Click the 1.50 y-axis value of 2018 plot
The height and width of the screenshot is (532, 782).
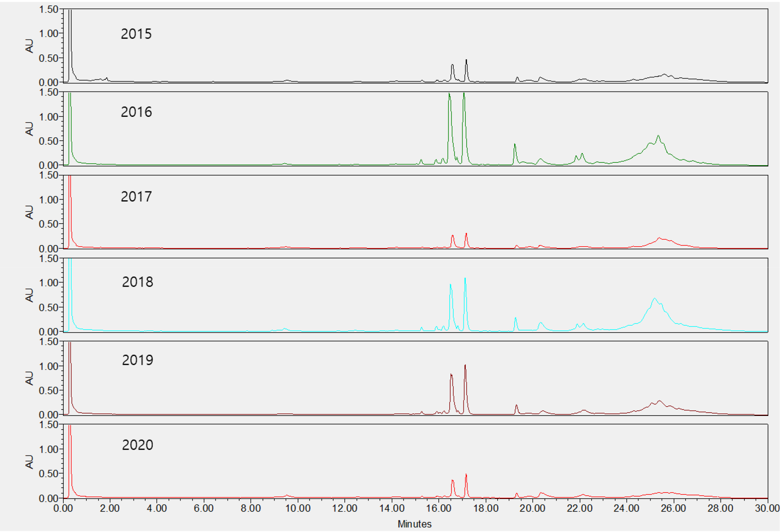click(48, 259)
